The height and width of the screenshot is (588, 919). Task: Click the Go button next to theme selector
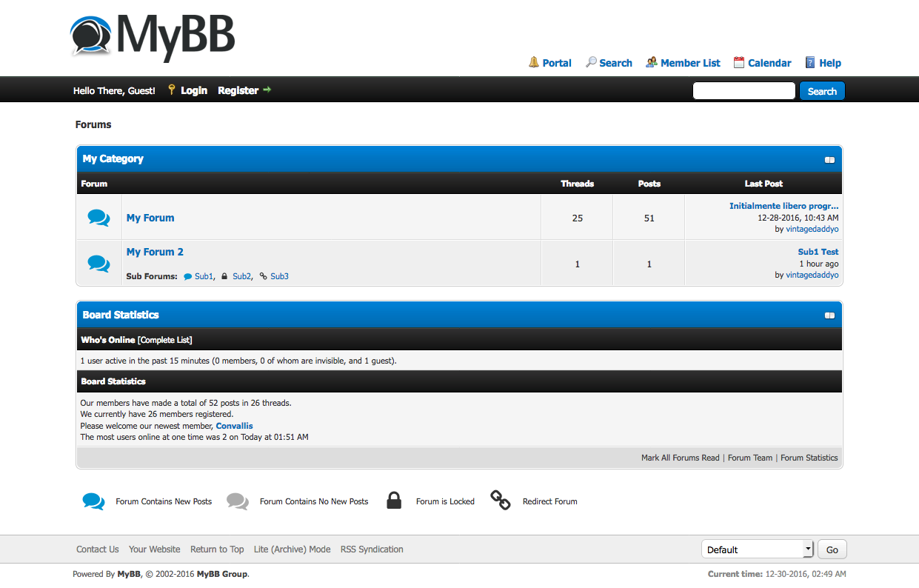click(x=832, y=549)
